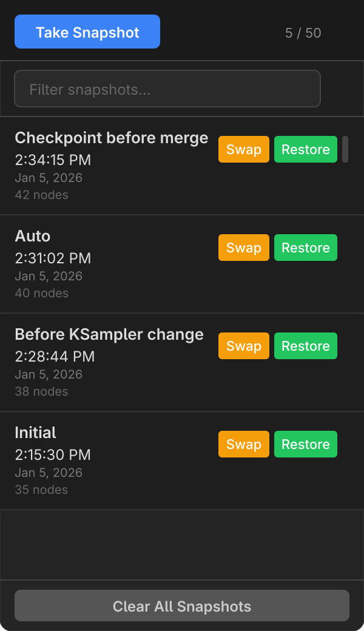Restore the Initial snapshot

305,444
